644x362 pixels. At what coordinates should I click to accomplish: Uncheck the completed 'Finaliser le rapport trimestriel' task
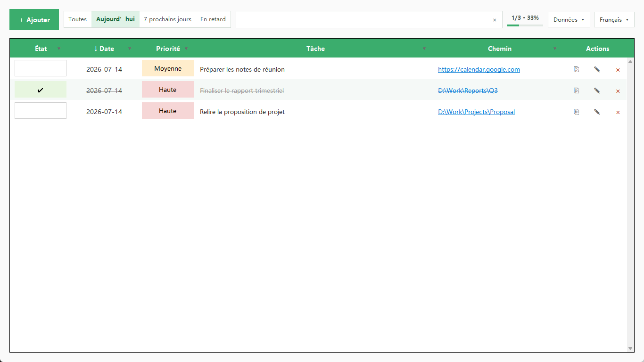pos(41,90)
